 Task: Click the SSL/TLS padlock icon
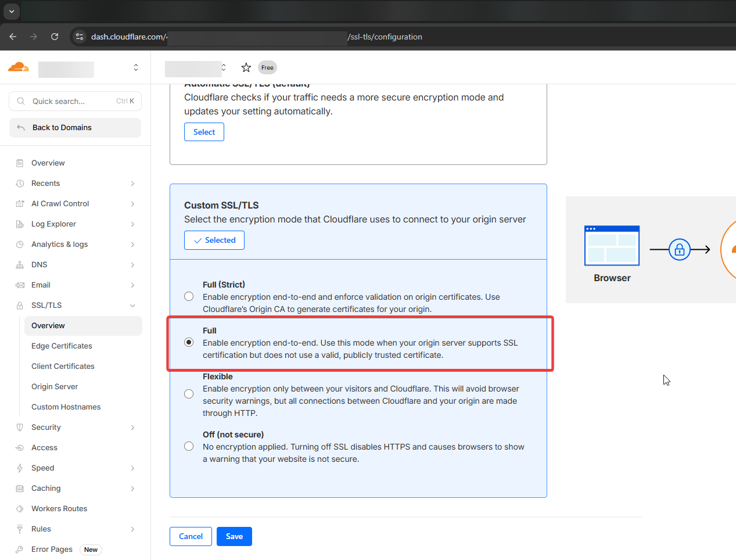click(x=20, y=306)
